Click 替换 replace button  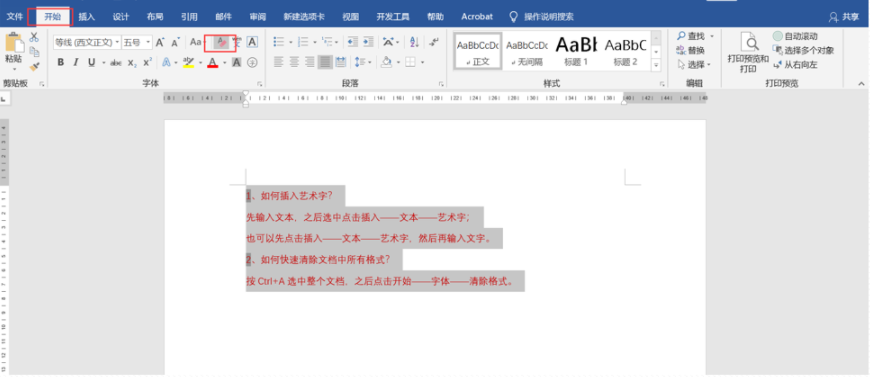[x=691, y=51]
